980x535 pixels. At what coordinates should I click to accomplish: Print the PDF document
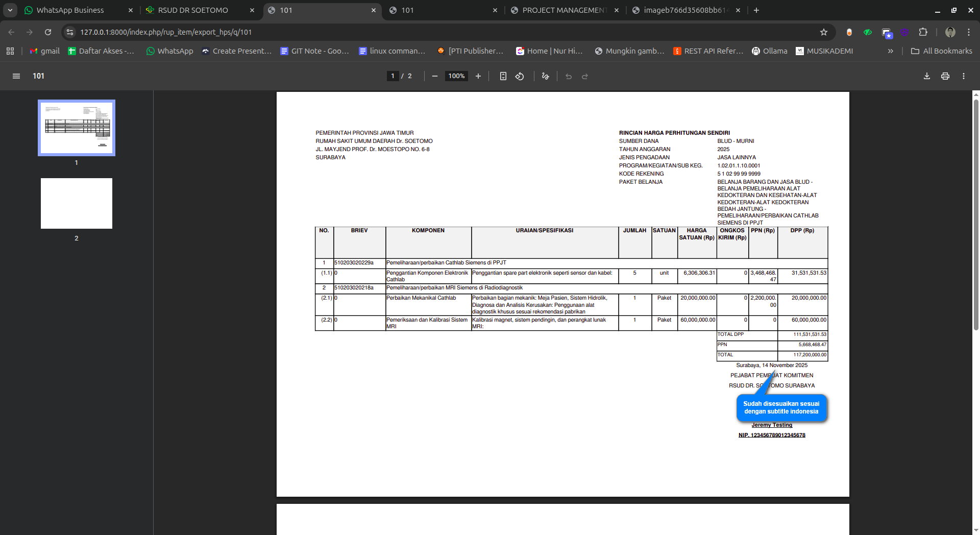(945, 76)
